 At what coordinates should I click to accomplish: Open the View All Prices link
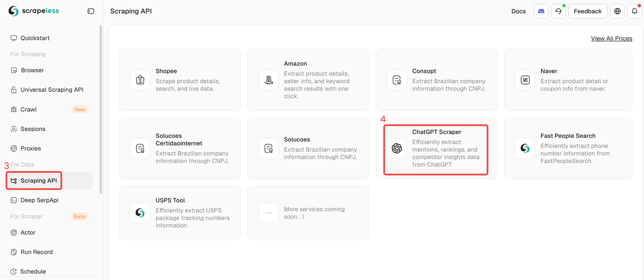tap(611, 38)
